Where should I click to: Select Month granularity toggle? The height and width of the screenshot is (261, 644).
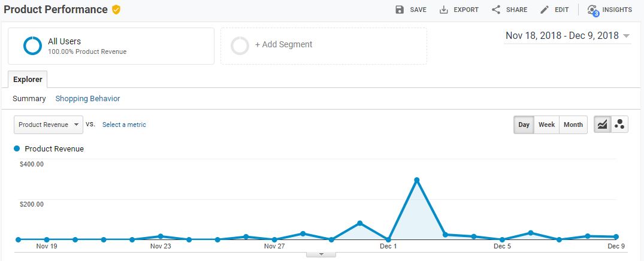(573, 125)
